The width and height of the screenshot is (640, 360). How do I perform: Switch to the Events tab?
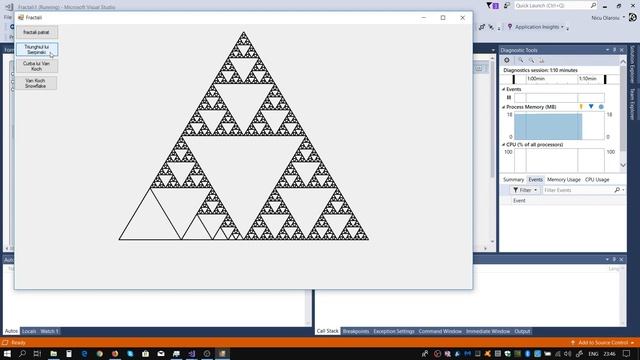tap(535, 180)
